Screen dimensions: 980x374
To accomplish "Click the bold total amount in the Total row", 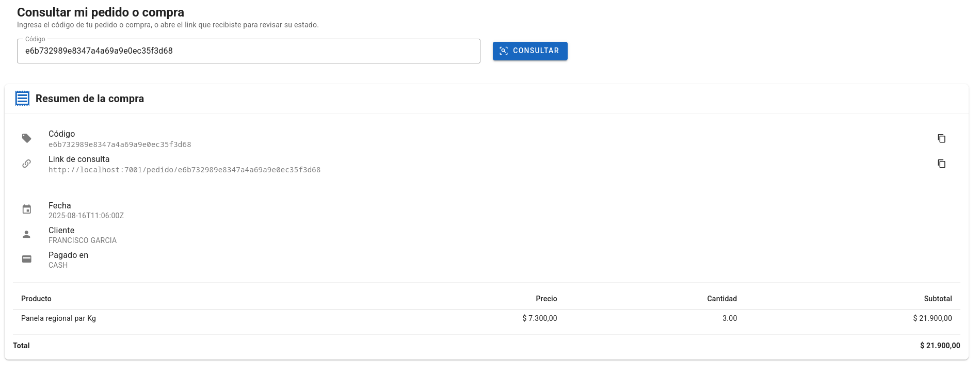I will click(x=940, y=346).
